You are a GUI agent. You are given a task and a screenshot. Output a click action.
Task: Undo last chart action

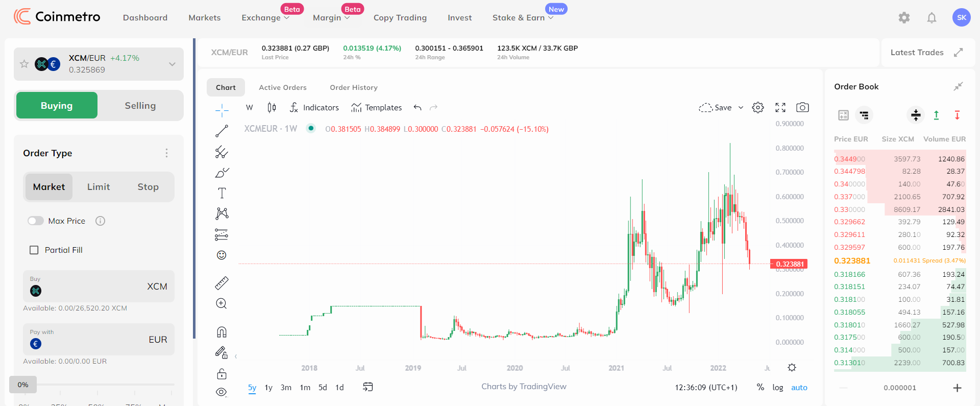tap(418, 107)
